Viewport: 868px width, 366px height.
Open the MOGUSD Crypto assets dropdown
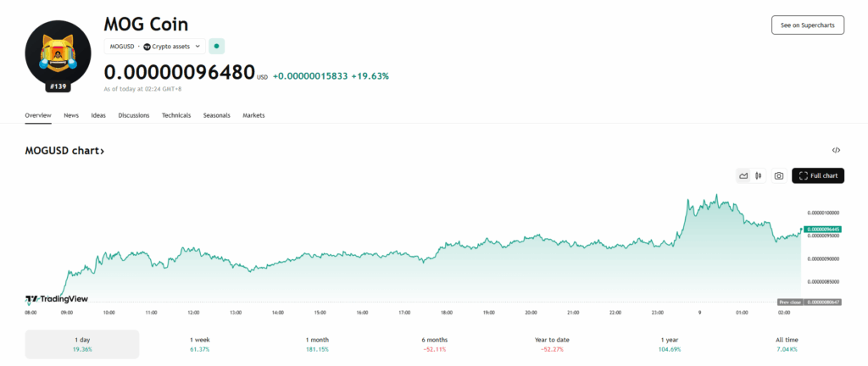[x=155, y=47]
